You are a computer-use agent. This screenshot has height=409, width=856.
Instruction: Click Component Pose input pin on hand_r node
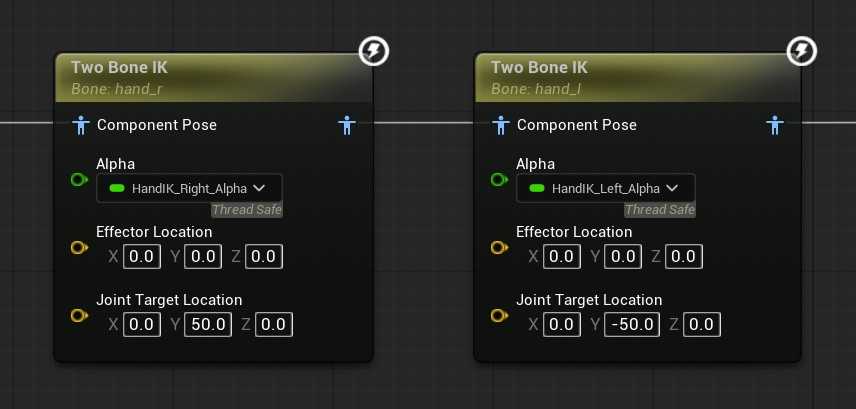point(82,125)
